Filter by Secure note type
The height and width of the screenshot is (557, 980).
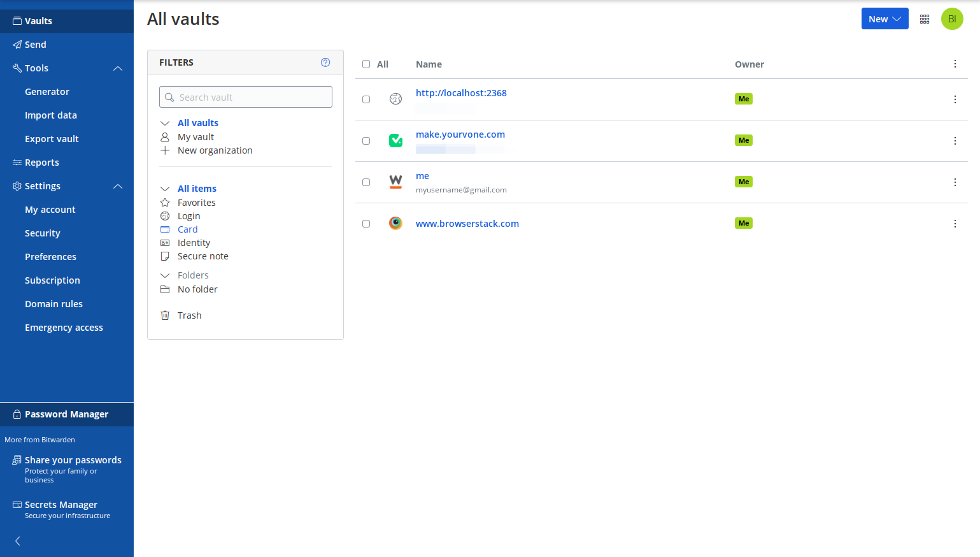point(202,256)
